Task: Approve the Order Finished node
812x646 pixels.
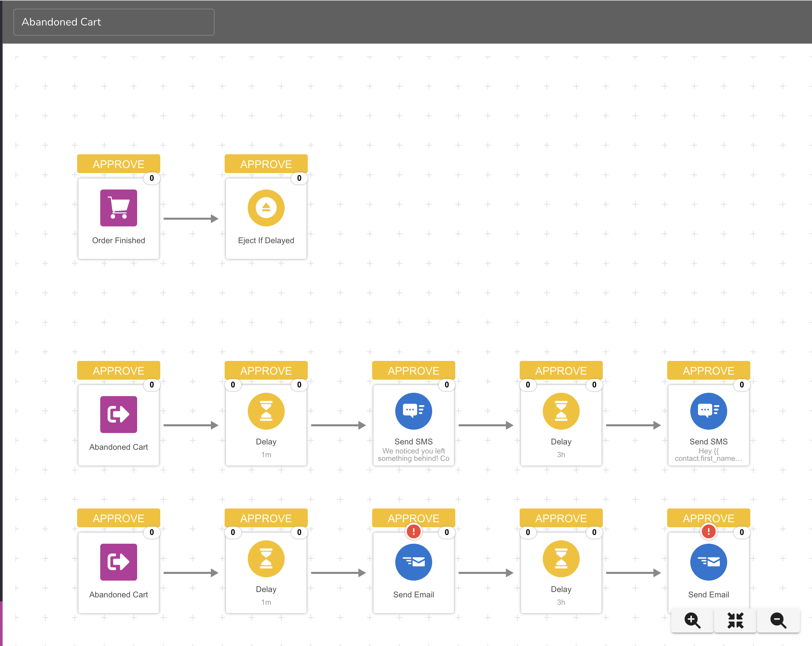Action: click(118, 164)
